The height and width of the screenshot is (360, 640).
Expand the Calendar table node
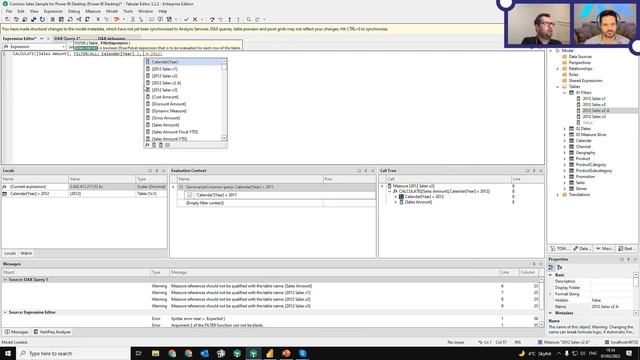564,140
